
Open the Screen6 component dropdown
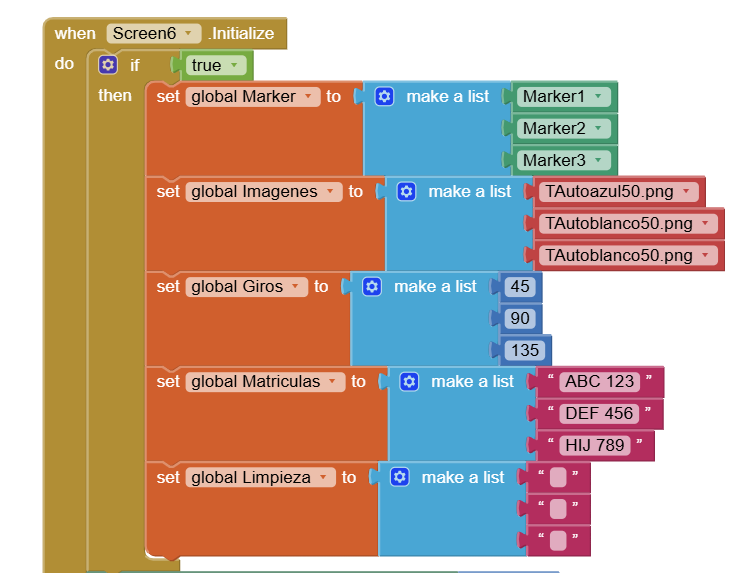point(154,34)
